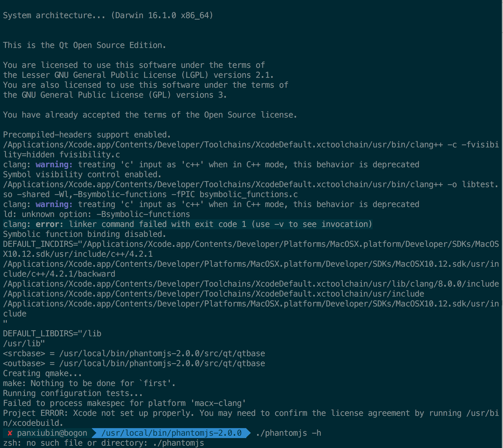The width and height of the screenshot is (503, 448).
Task: Click 'Running configuration tests...' line
Action: pyautogui.click(x=73, y=393)
